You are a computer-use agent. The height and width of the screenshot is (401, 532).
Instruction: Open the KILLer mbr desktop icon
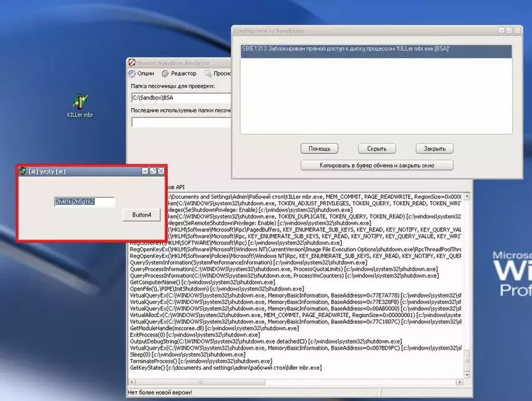(80, 106)
